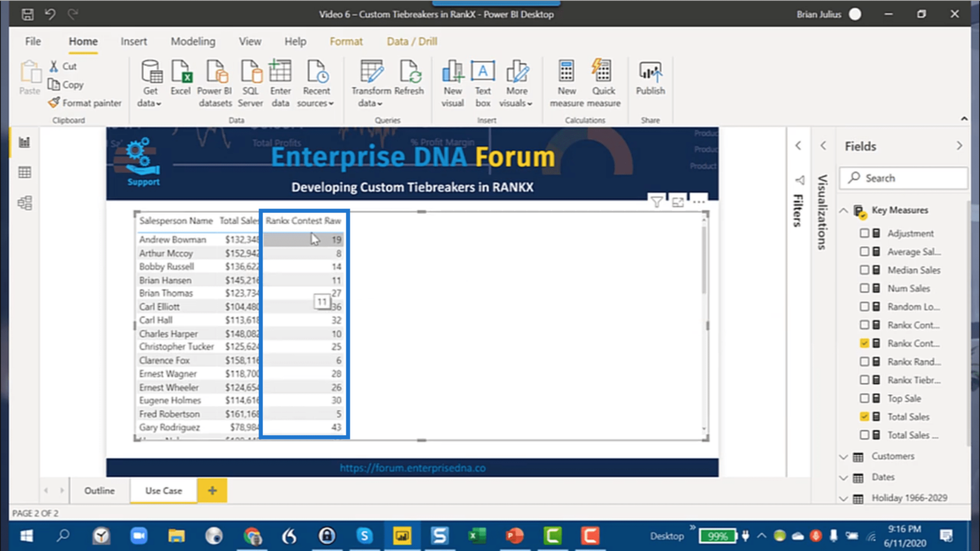Check the Adjustment measure box
The height and width of the screenshot is (551, 980).
point(864,233)
